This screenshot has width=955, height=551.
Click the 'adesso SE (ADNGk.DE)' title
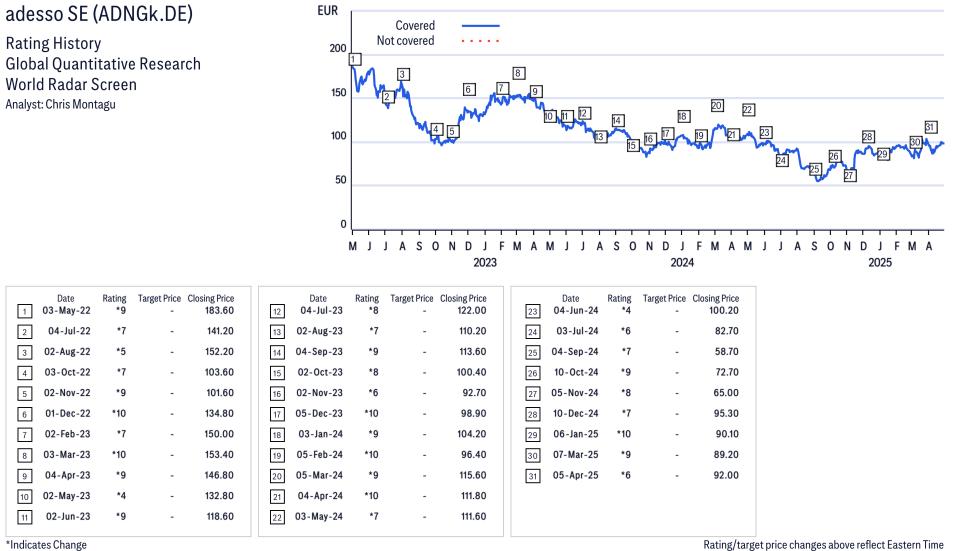point(99,13)
